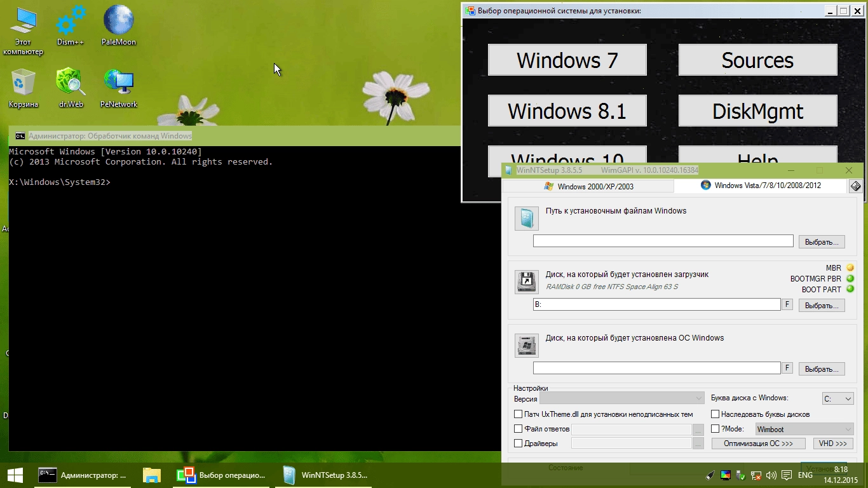Enable Наследовать буквы дисков checkbox

coord(715,414)
